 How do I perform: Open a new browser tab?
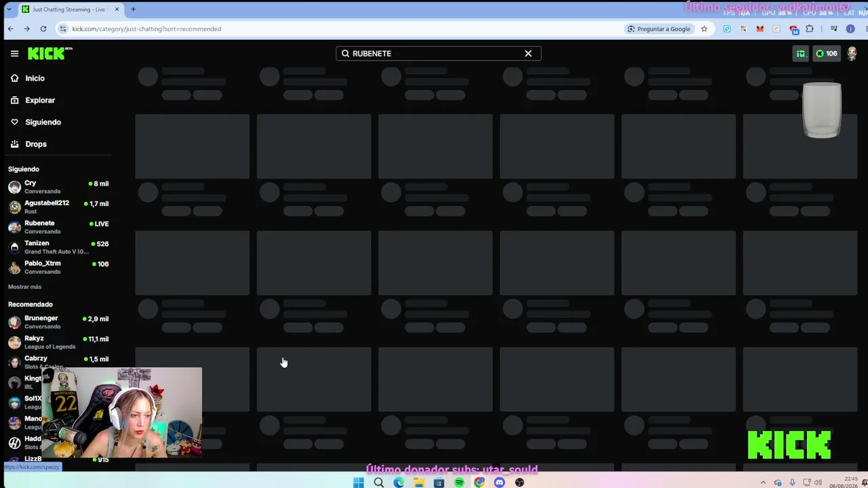click(133, 9)
